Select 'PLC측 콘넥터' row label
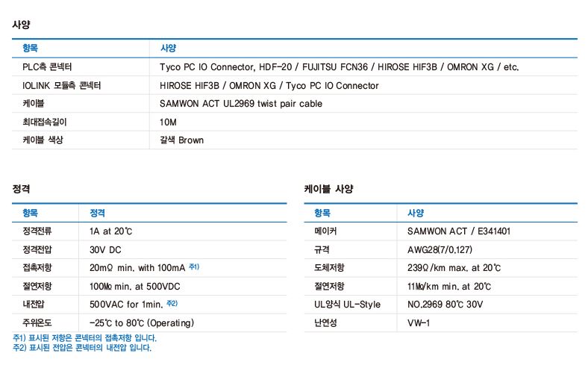588x374 pixels. point(47,67)
